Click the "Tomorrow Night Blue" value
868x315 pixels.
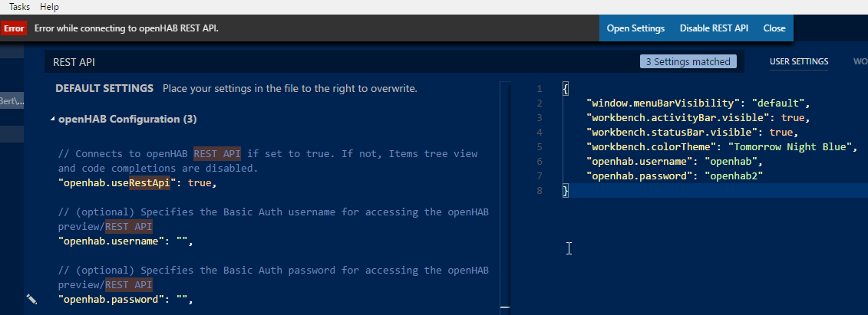[x=790, y=147]
